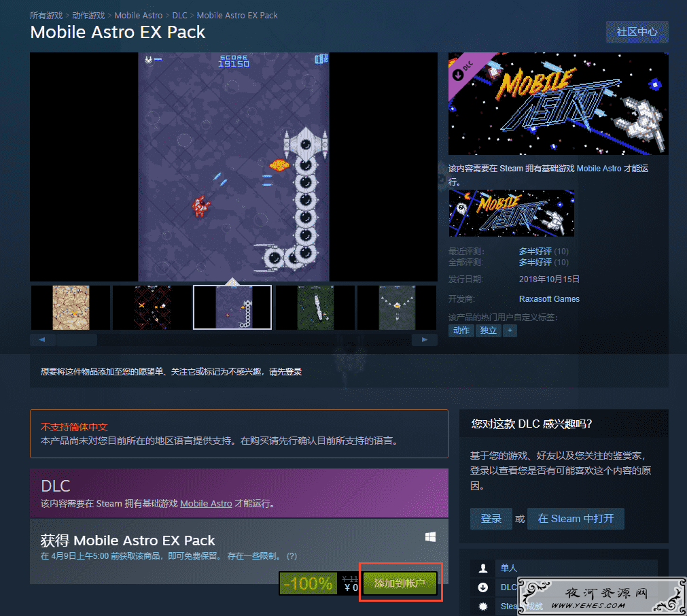This screenshot has height=616, width=687.
Task: Select the 动作 tag
Action: [x=461, y=330]
